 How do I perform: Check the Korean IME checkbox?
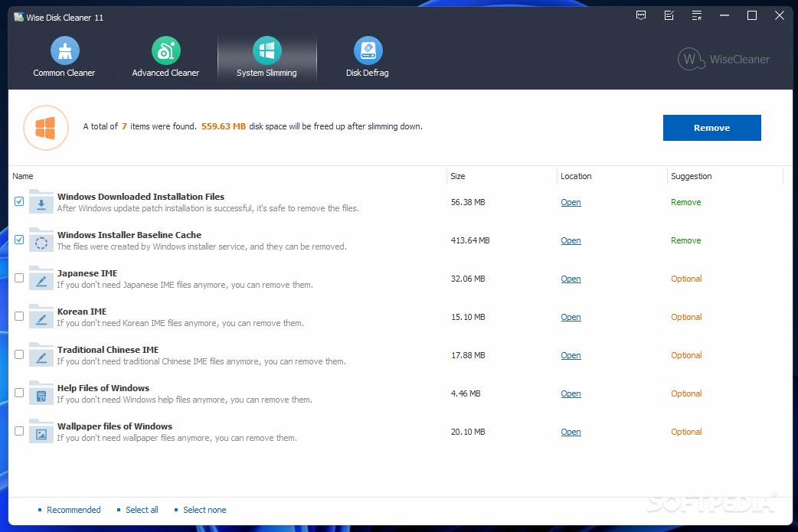tap(19, 316)
